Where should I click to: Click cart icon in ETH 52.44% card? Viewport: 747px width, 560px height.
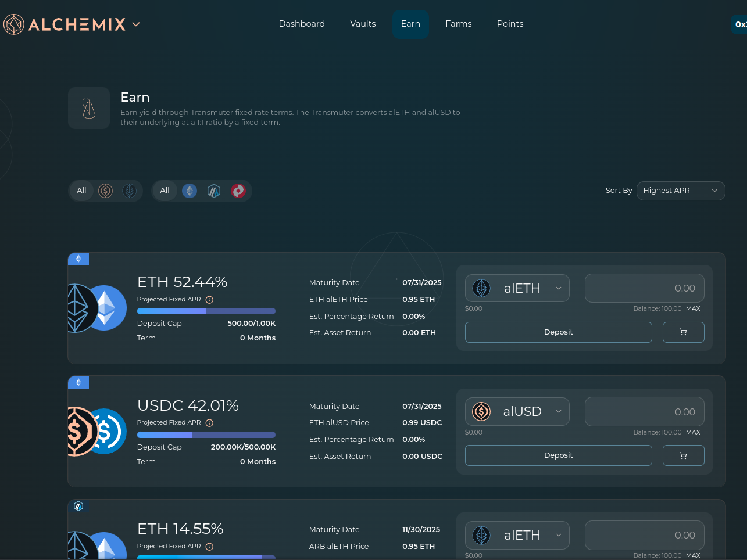click(x=683, y=332)
